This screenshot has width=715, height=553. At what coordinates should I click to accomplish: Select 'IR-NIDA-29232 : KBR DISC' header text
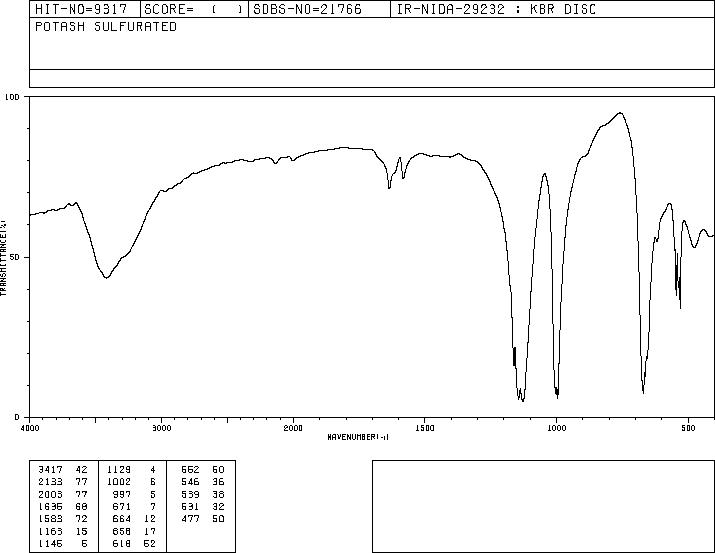(x=496, y=9)
